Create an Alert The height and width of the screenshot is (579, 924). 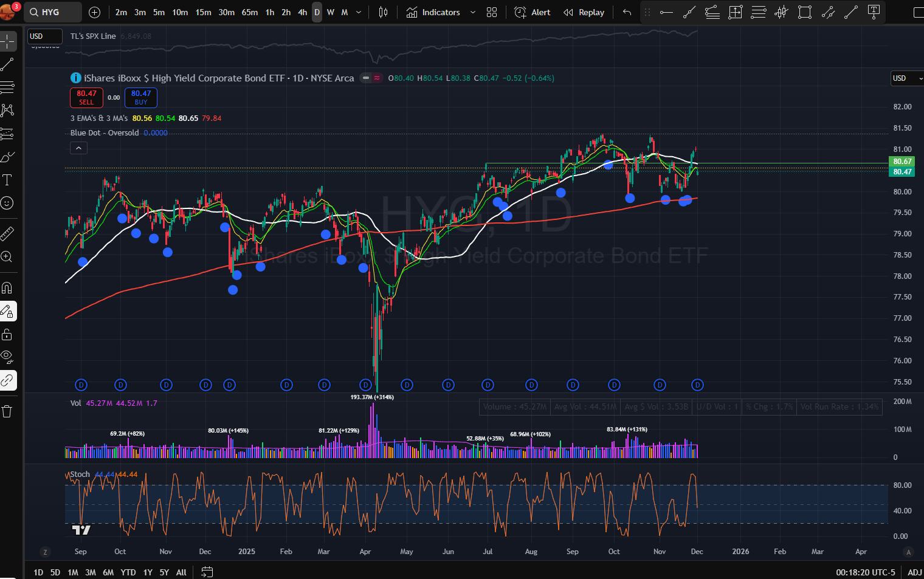(533, 12)
